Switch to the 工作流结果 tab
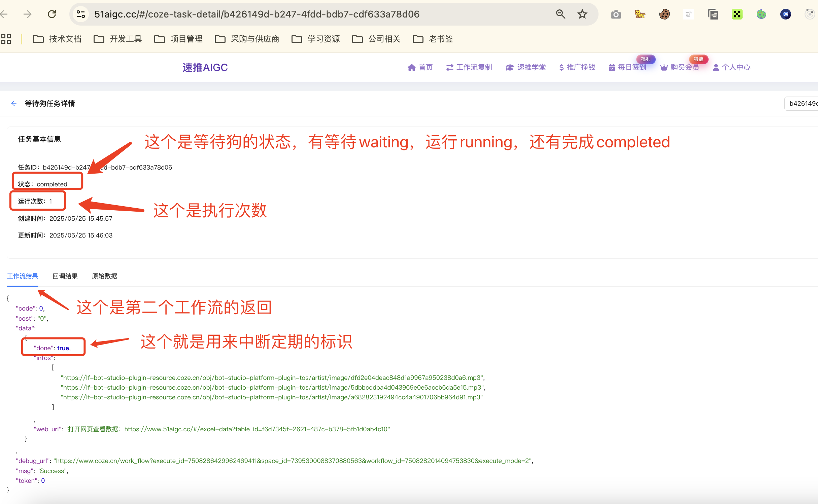Viewport: 818px width, 504px height. click(23, 276)
